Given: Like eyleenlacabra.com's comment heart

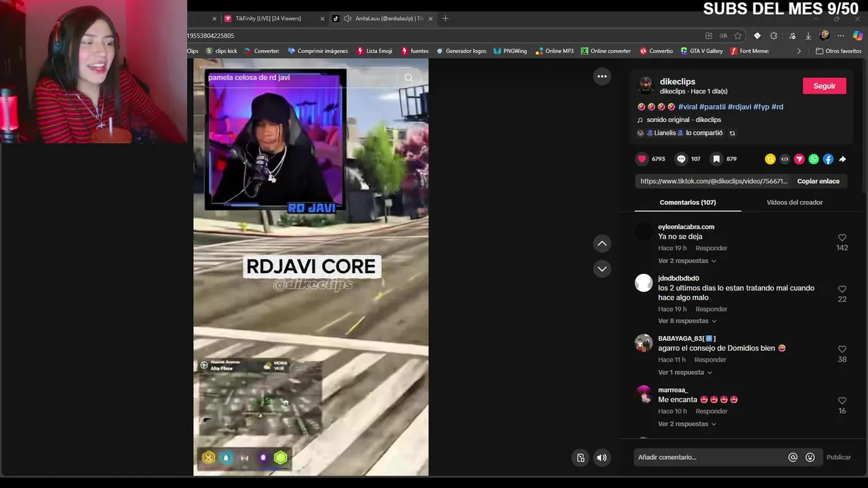Looking at the screenshot, I should (x=842, y=237).
